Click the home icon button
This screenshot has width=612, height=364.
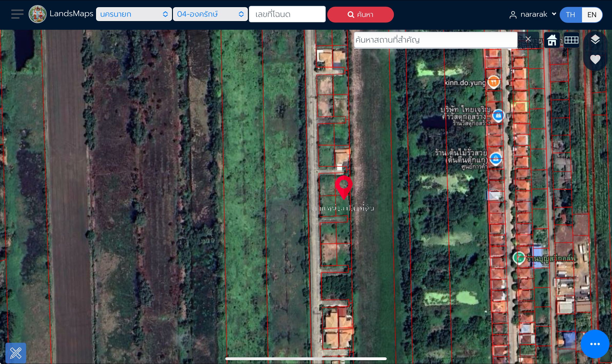[552, 40]
